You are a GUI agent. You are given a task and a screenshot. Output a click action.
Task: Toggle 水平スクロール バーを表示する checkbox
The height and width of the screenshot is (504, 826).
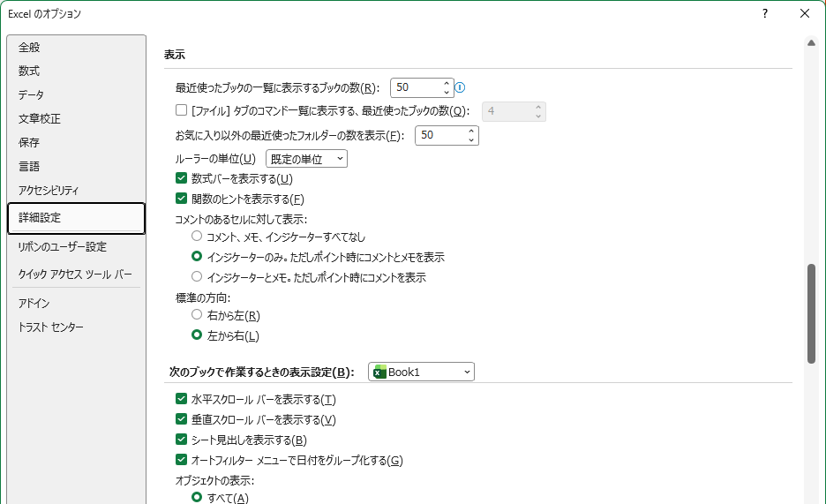(181, 399)
